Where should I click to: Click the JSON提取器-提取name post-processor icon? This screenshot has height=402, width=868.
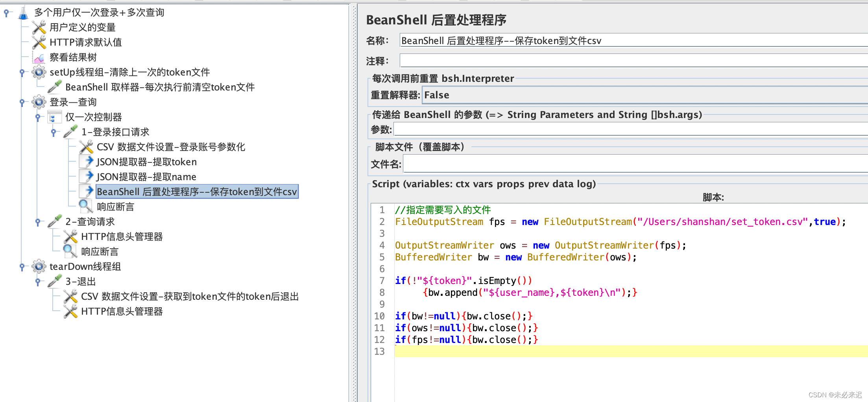click(x=87, y=177)
